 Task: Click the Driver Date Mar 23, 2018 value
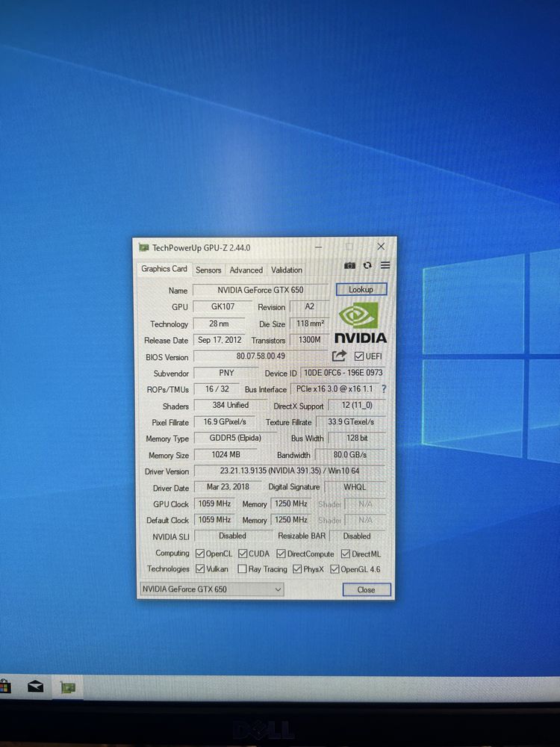pyautogui.click(x=228, y=487)
